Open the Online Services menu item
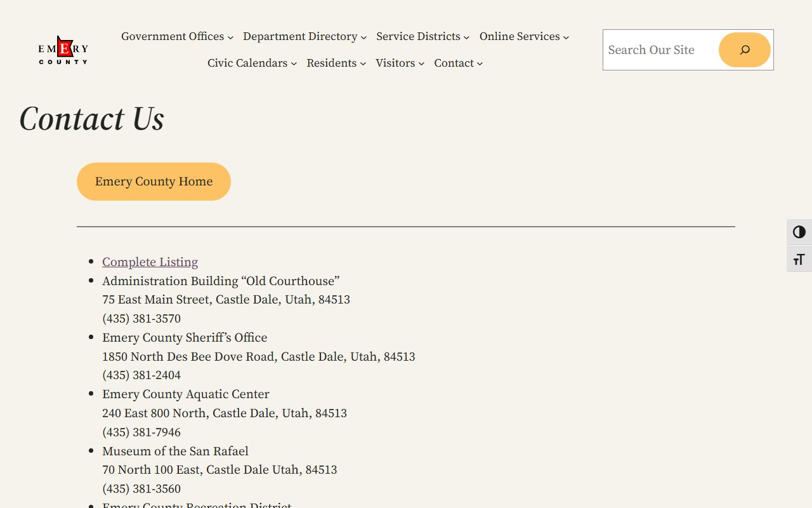Viewport: 812px width, 508px height. (520, 37)
